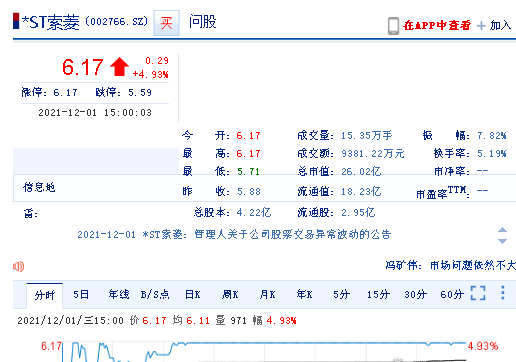Click the 成交量 value 15.35万手
Image resolution: width=516 pixels, height=362 pixels.
tap(366, 136)
